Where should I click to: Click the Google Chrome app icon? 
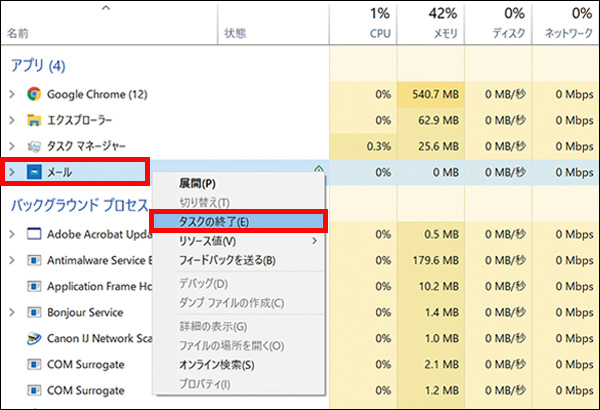click(x=34, y=94)
